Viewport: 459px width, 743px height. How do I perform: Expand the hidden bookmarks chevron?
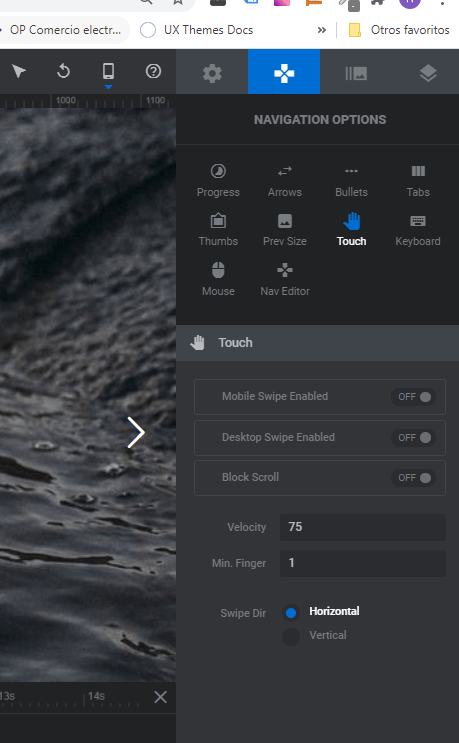point(322,30)
